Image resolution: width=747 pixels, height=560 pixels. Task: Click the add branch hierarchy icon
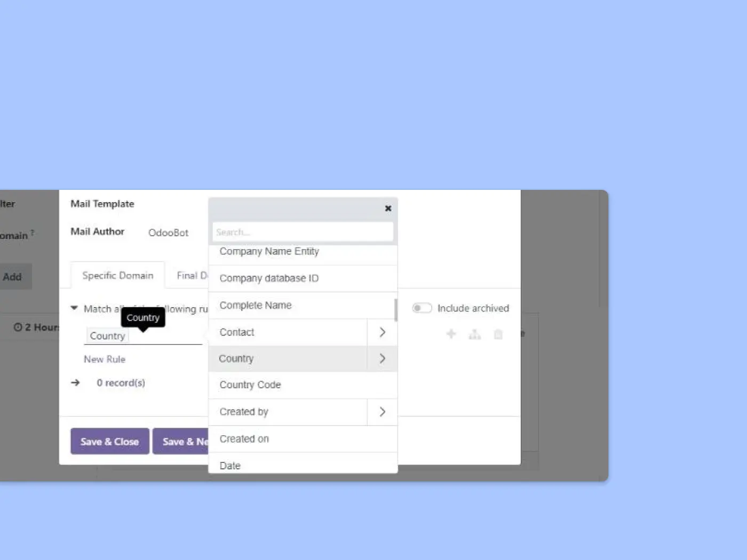tap(474, 334)
